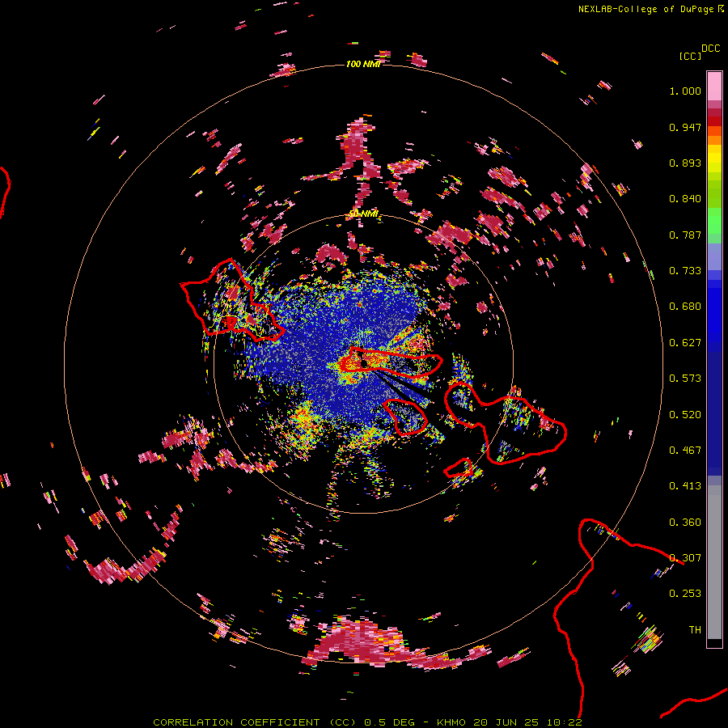The height and width of the screenshot is (728, 728).
Task: Click the DCC product label above scale
Action: pos(711,49)
